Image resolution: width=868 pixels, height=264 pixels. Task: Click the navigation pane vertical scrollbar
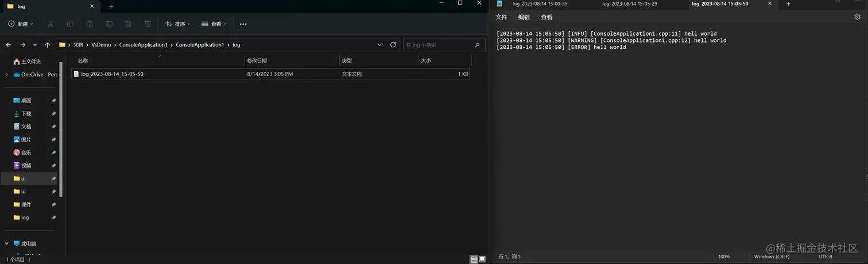pyautogui.click(x=61, y=129)
